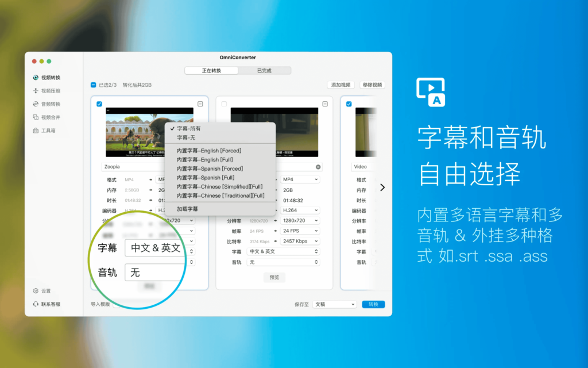Click minus icon on Zoopia card
Image resolution: width=588 pixels, height=368 pixels.
(200, 103)
